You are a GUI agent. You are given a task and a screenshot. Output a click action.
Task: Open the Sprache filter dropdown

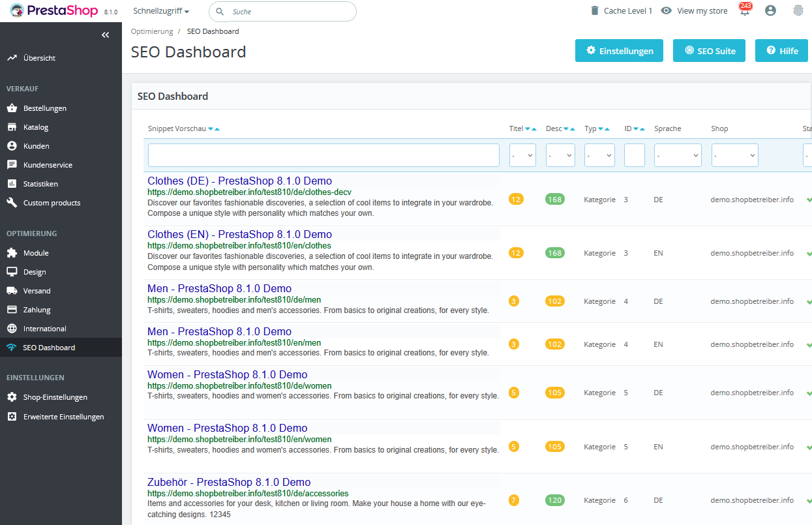tap(678, 155)
